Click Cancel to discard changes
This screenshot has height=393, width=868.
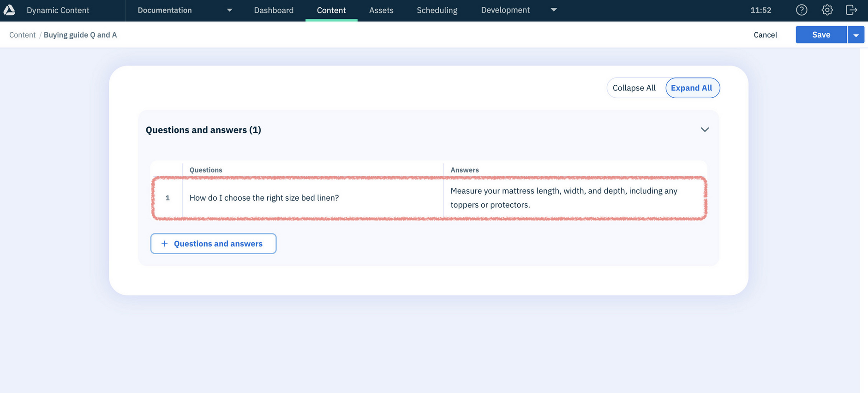(x=765, y=35)
